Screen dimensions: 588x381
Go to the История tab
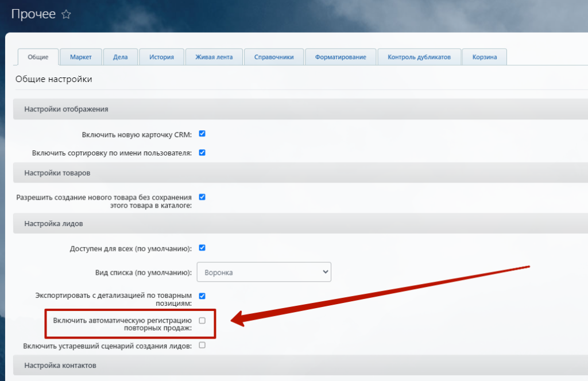161,57
